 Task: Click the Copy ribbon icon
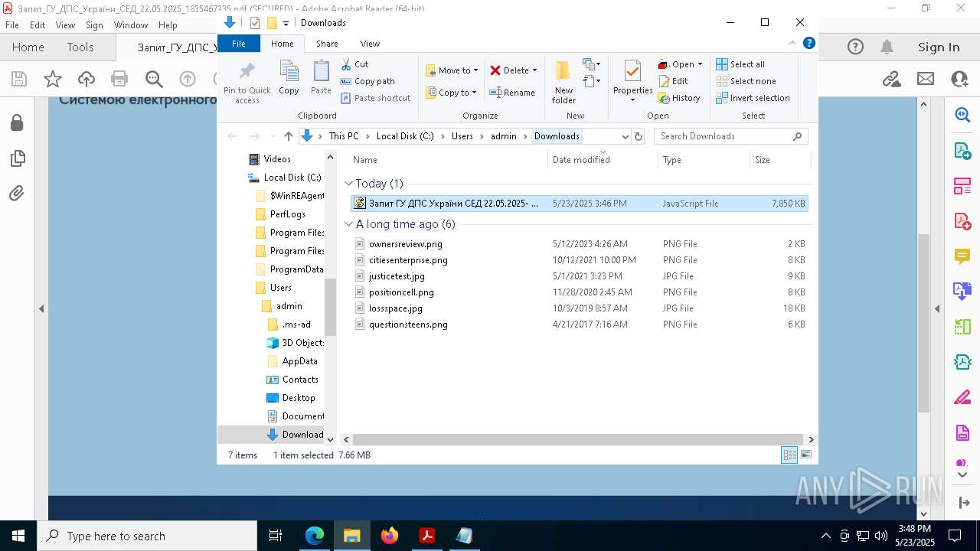[x=289, y=78]
